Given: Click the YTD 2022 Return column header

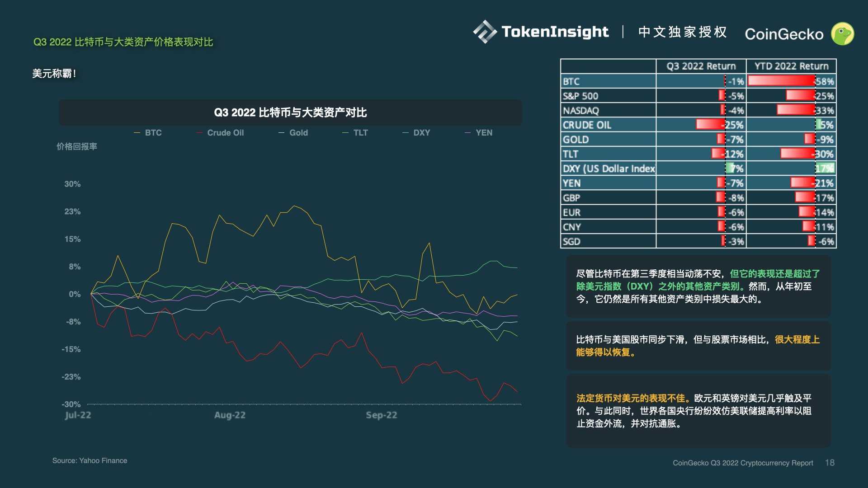Looking at the screenshot, I should 791,66.
